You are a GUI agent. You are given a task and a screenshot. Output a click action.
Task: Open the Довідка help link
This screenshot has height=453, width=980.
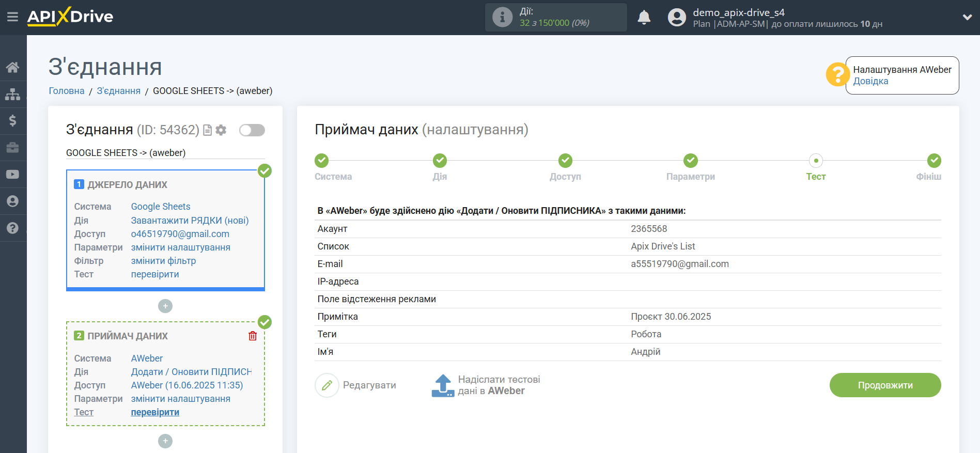pos(870,81)
